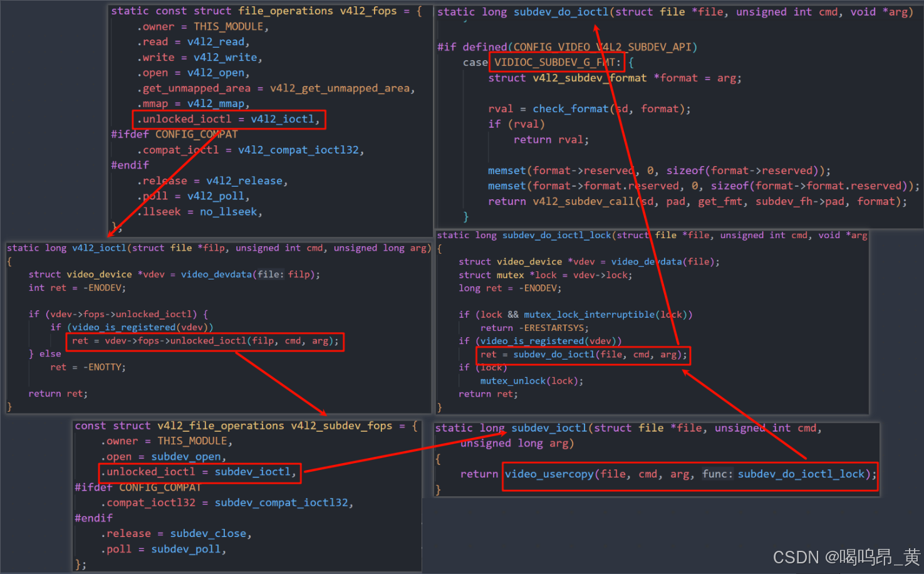Viewport: 924px width, 574px height.
Task: Select the 'return -ERESTARTSYS;' statement
Action: [534, 328]
